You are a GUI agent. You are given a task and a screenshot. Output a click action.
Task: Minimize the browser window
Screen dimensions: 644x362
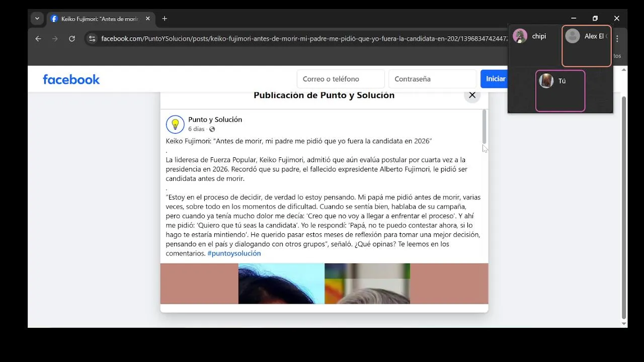point(574,19)
